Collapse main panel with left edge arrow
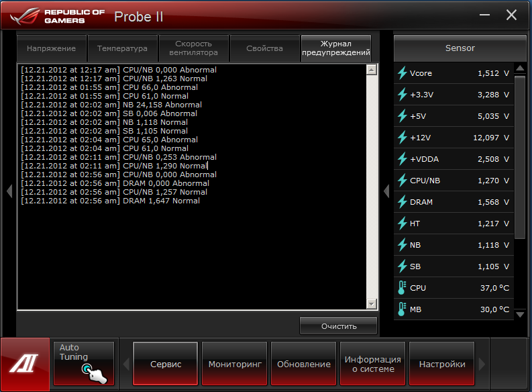This screenshot has width=532, height=392. [x=9, y=191]
